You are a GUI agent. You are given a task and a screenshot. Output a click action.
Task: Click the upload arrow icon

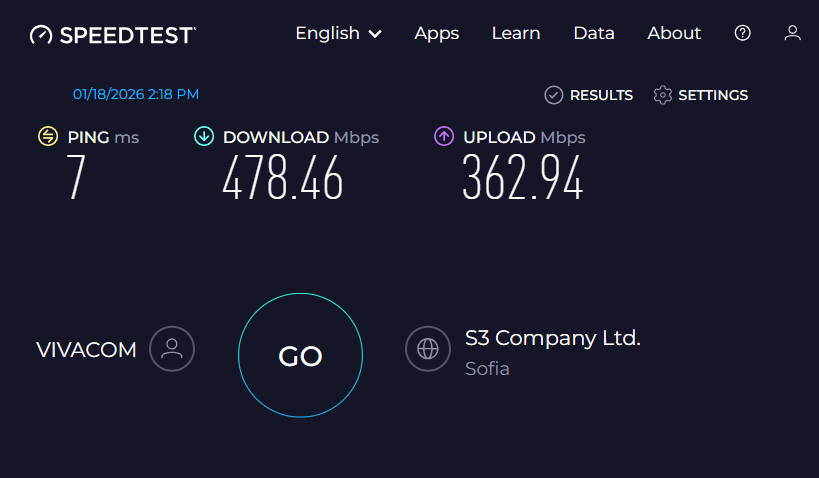point(444,137)
